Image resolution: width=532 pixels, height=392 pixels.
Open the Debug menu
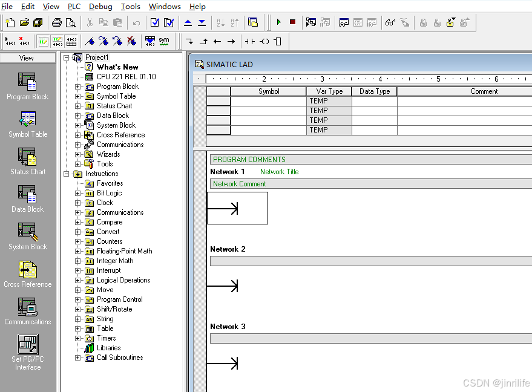coord(100,7)
